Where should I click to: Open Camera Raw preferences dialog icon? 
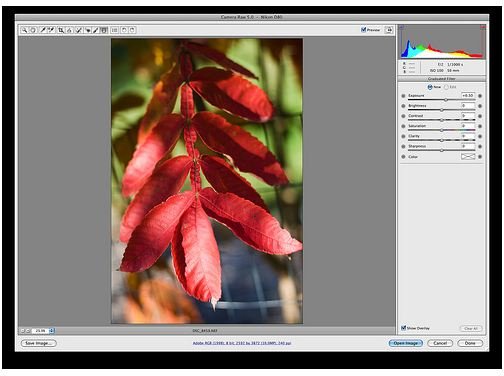pos(114,30)
